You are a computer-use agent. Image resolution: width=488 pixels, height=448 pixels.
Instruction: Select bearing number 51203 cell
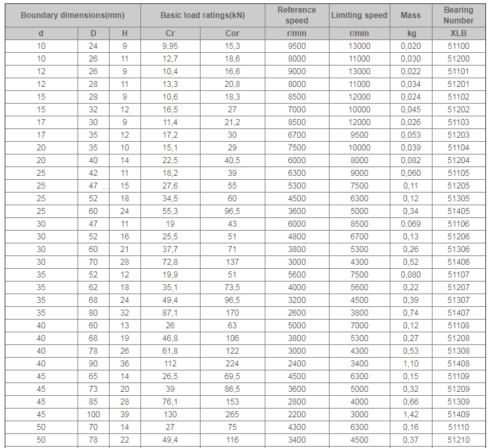458,135
